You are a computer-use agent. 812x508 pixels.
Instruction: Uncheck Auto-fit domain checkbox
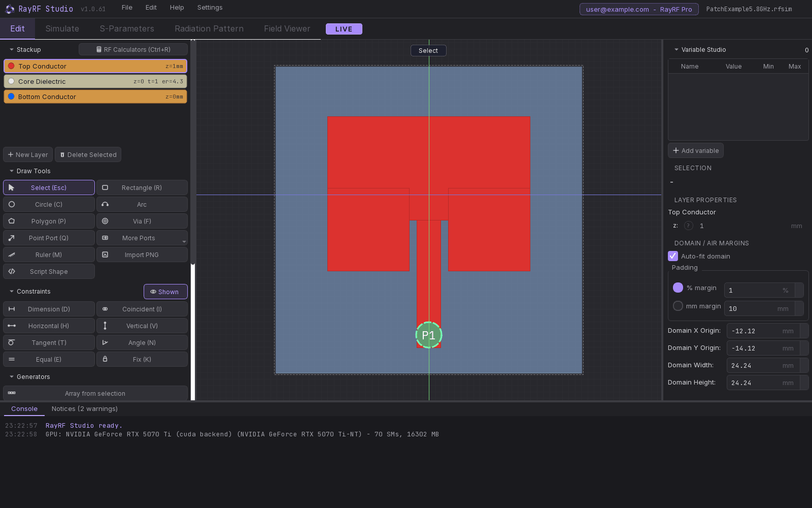click(673, 256)
